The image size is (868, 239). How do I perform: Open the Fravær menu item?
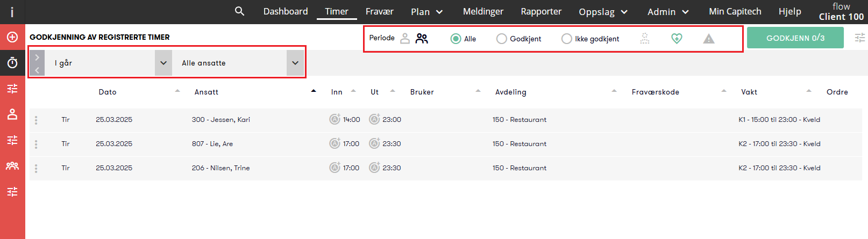coord(380,11)
